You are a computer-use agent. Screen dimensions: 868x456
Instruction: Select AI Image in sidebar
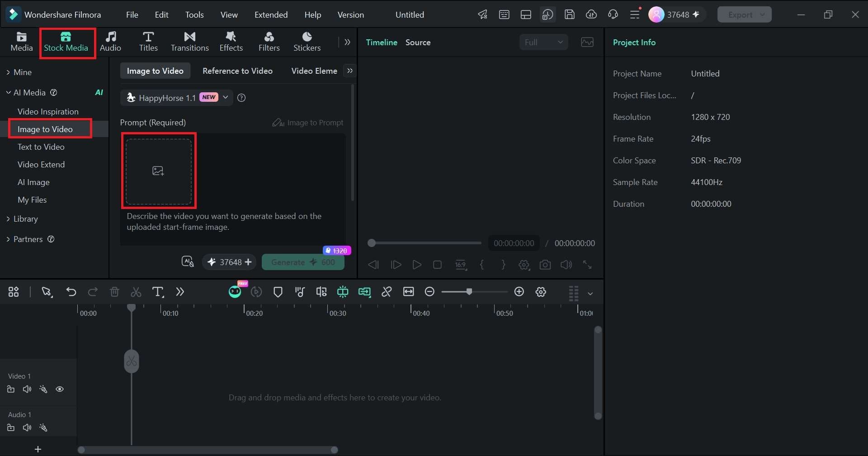(x=33, y=182)
